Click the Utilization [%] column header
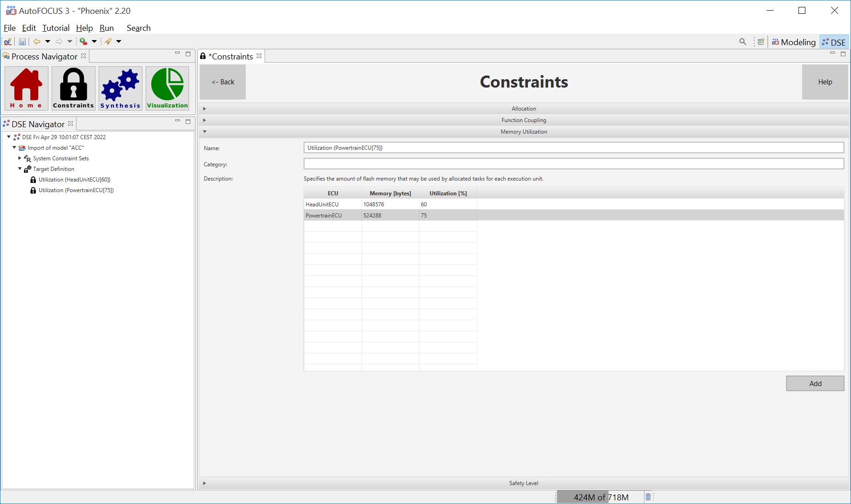 tap(448, 193)
